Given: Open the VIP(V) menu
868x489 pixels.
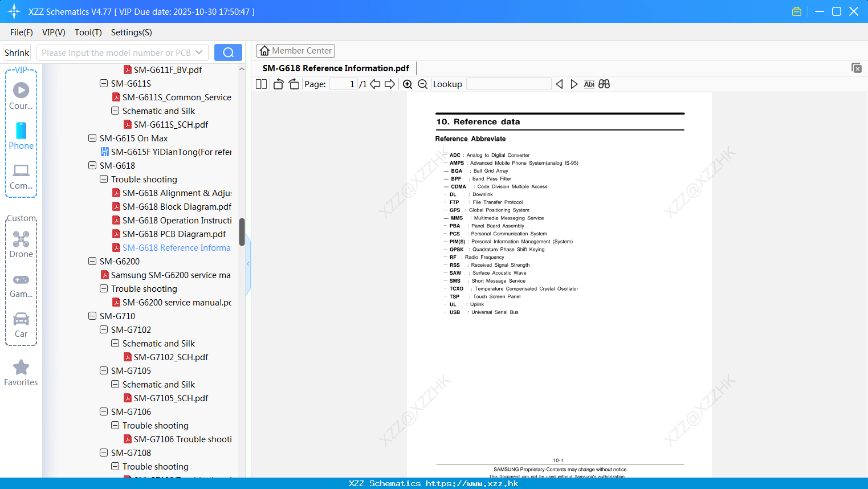Looking at the screenshot, I should (x=54, y=32).
